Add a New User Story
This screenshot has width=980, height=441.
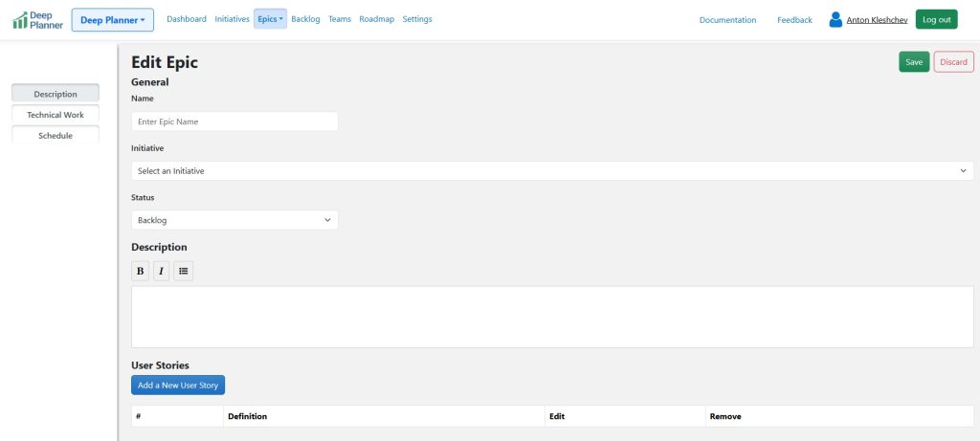click(x=178, y=386)
